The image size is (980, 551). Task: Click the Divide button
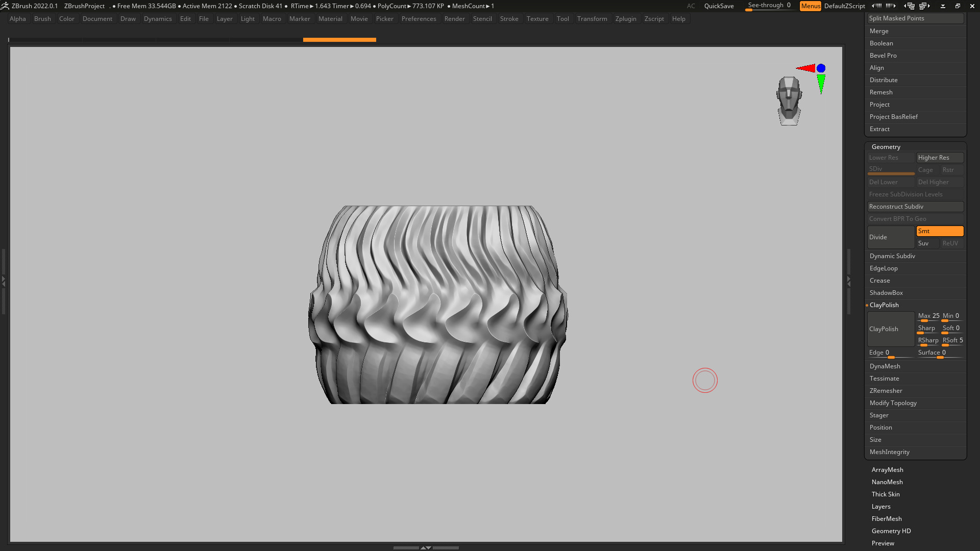point(891,237)
